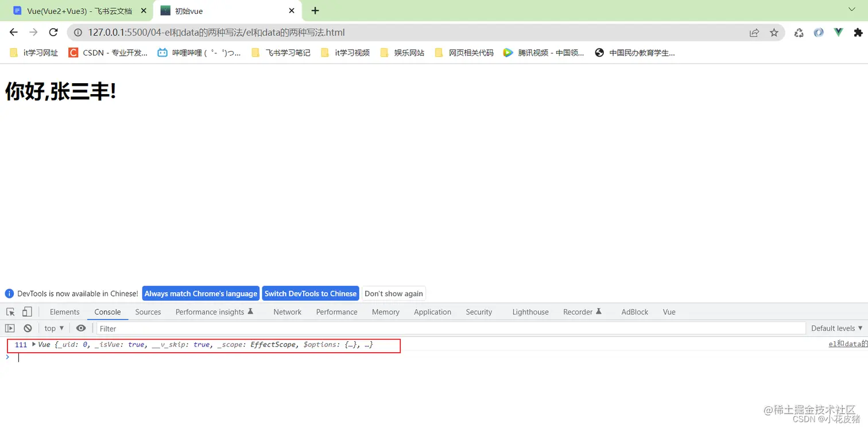This screenshot has width=868, height=428.
Task: Click Always match Chrome's language button
Action: pyautogui.click(x=201, y=293)
